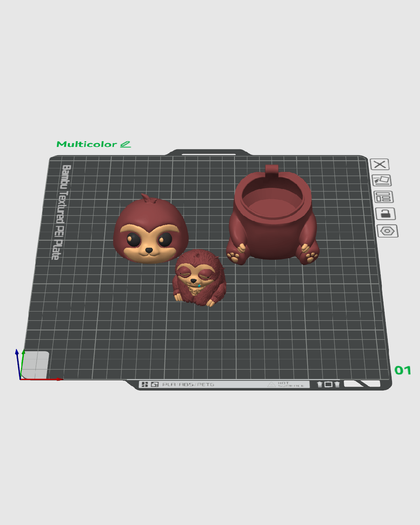Click the green 01 plate number
420x525 pixels.
click(x=402, y=370)
